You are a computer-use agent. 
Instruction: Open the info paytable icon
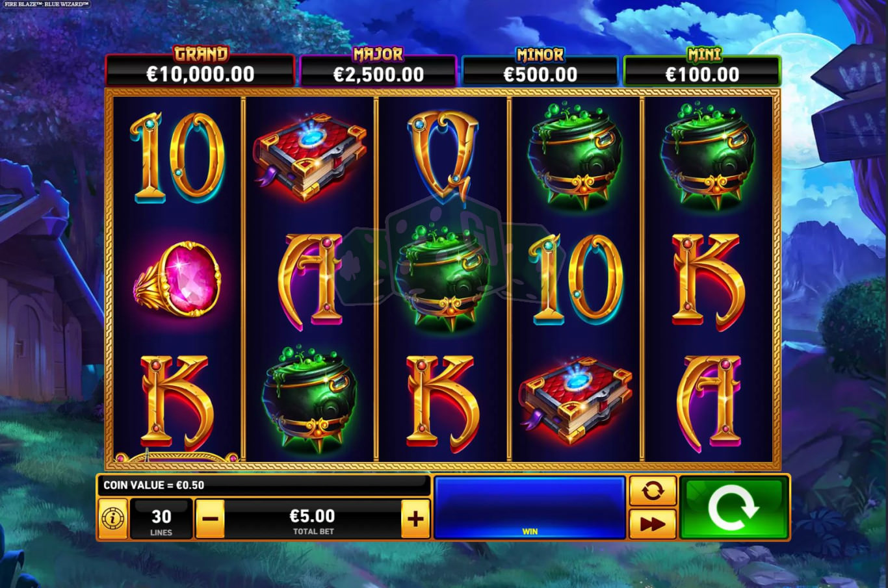pyautogui.click(x=113, y=518)
